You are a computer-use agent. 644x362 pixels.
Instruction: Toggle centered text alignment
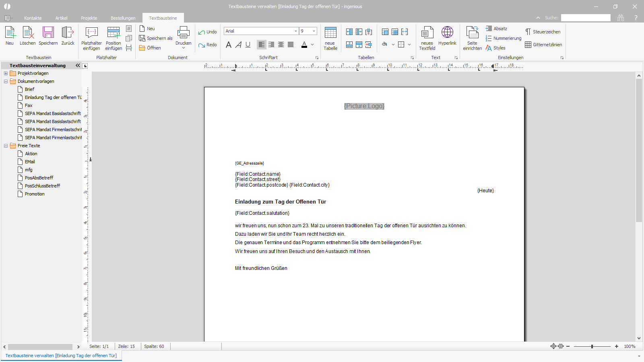pyautogui.click(x=281, y=45)
